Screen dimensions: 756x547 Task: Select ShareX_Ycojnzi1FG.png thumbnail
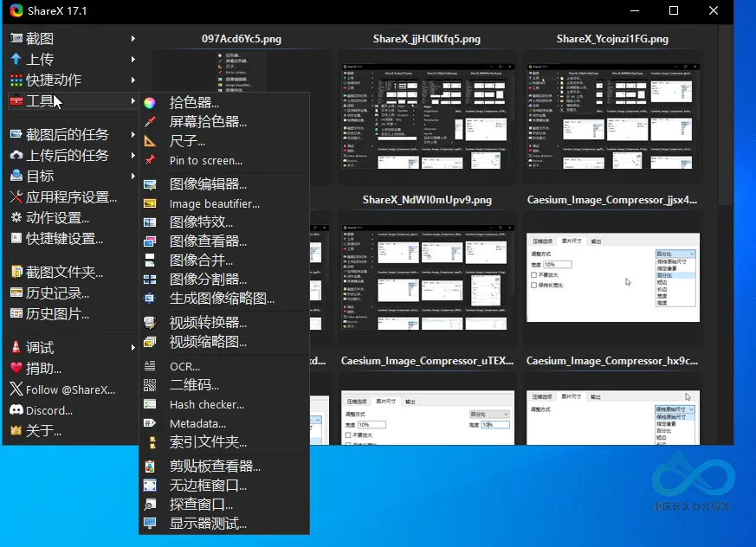click(x=613, y=117)
